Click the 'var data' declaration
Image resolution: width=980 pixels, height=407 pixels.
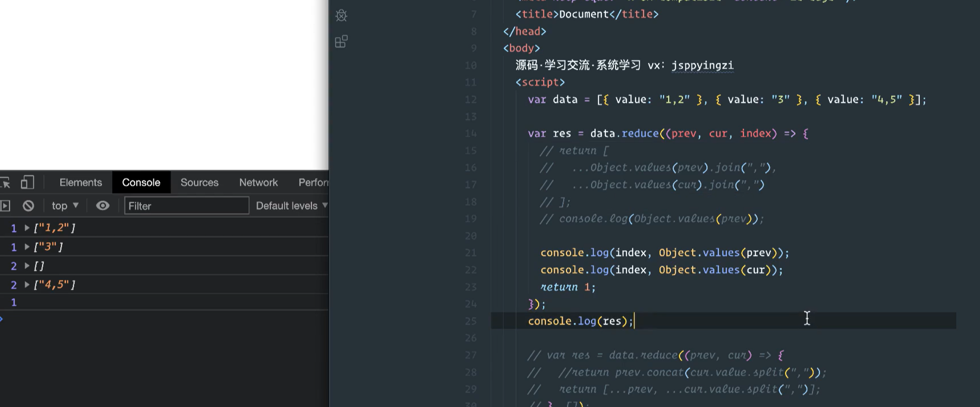pyautogui.click(x=553, y=100)
